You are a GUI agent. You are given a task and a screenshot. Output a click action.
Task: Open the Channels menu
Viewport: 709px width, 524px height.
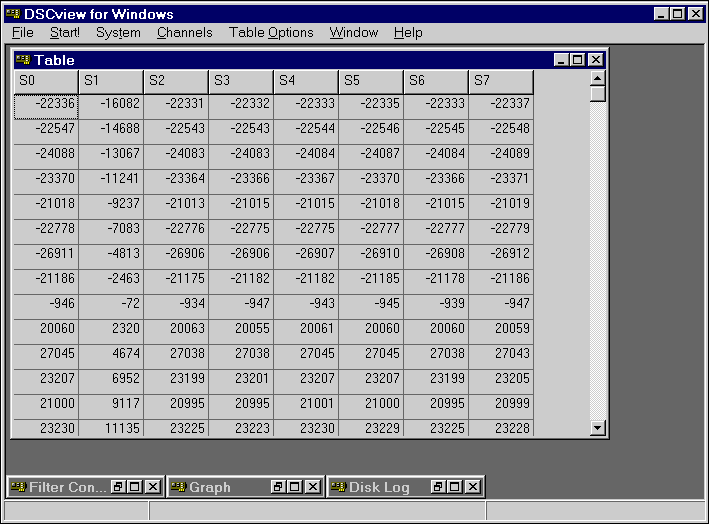pyautogui.click(x=184, y=33)
